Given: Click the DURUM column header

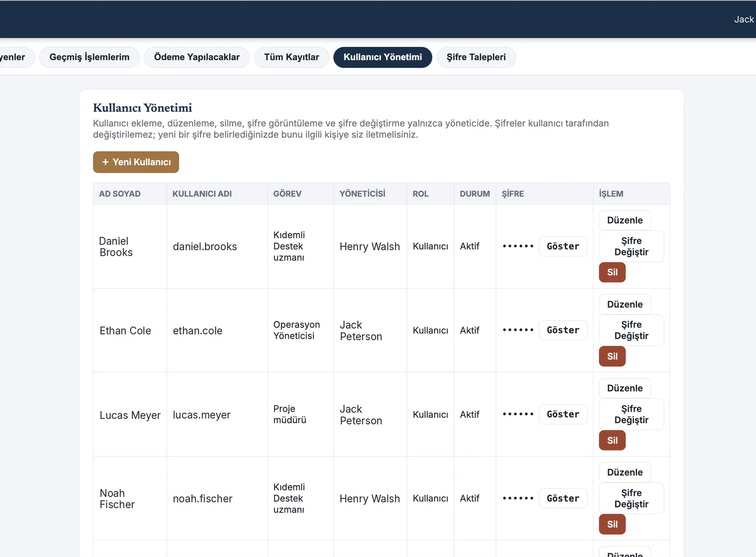Looking at the screenshot, I should (475, 194).
